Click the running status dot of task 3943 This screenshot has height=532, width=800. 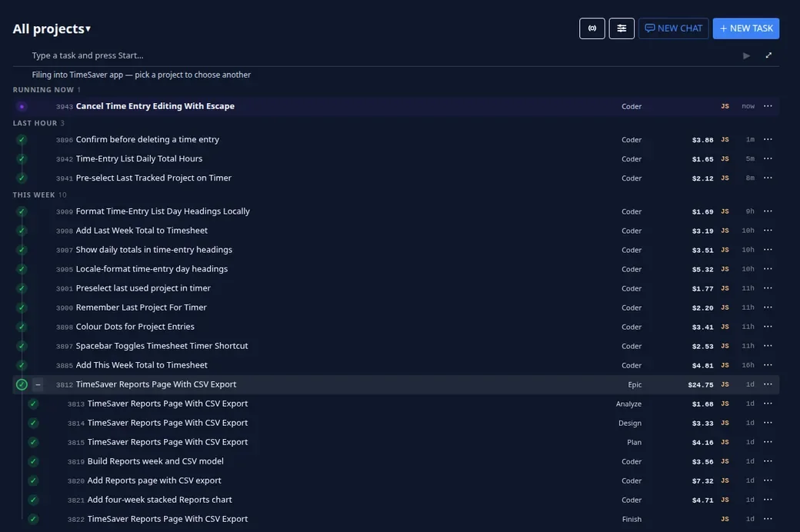point(22,106)
